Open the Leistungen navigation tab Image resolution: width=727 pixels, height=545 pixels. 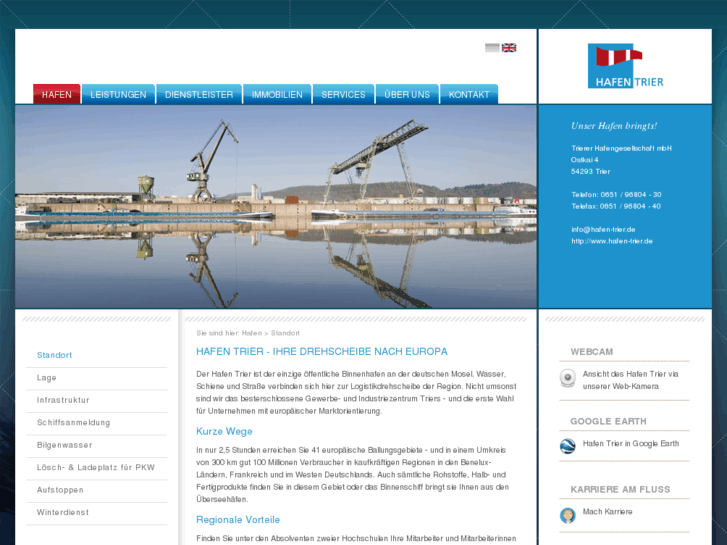(x=118, y=94)
